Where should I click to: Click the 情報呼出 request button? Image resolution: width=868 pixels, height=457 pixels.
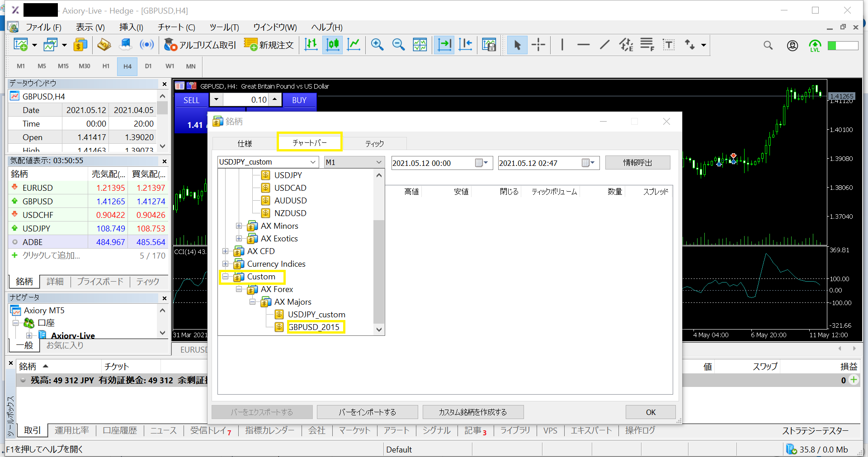click(637, 163)
